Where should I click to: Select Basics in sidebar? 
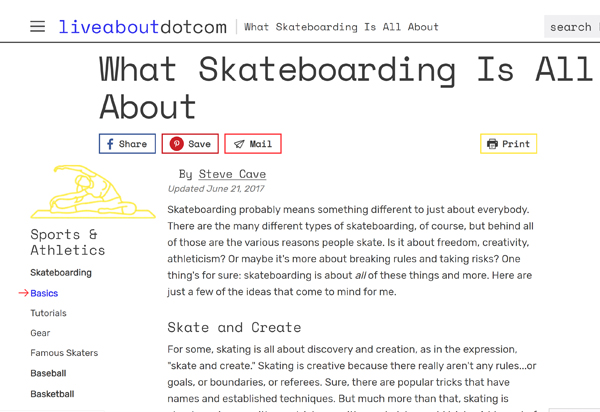click(x=44, y=294)
